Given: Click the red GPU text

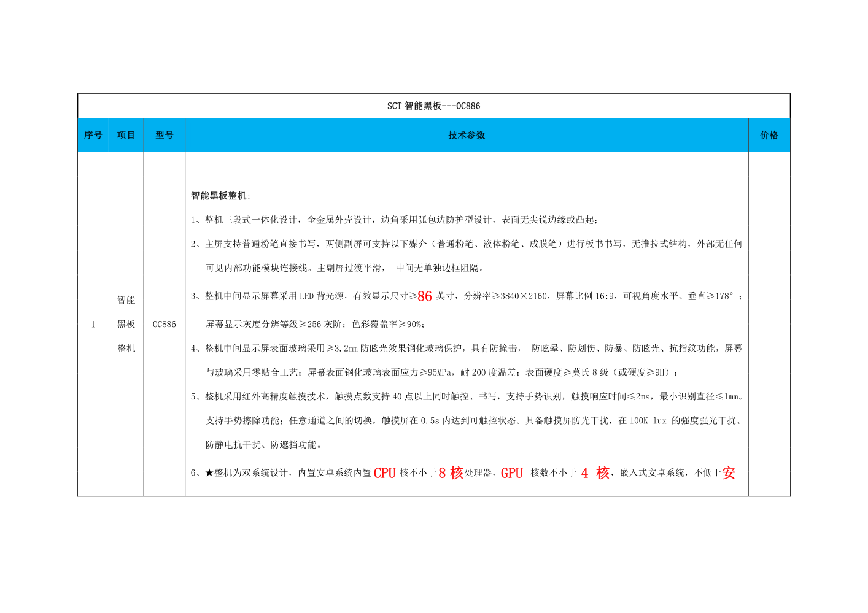Looking at the screenshot, I should click(x=511, y=474).
